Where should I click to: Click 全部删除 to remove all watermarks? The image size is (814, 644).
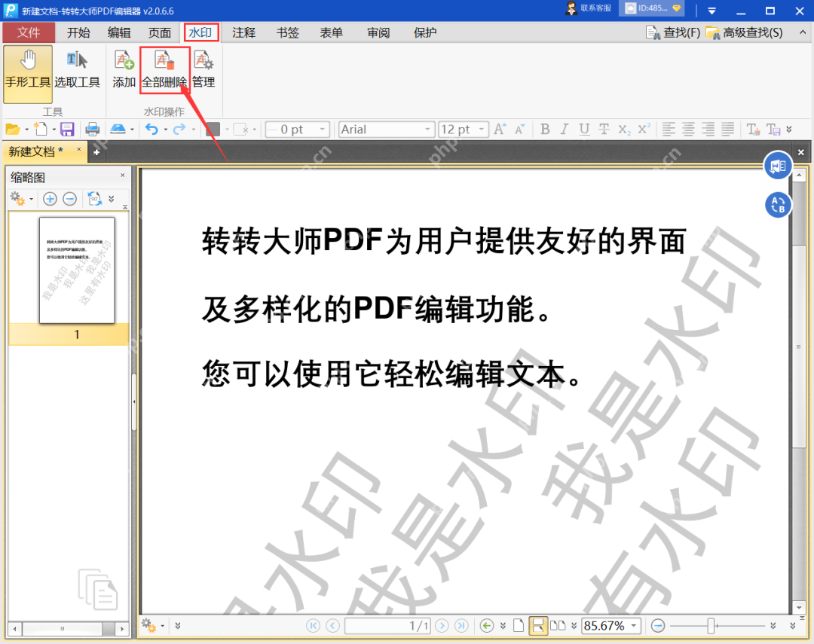[164, 72]
